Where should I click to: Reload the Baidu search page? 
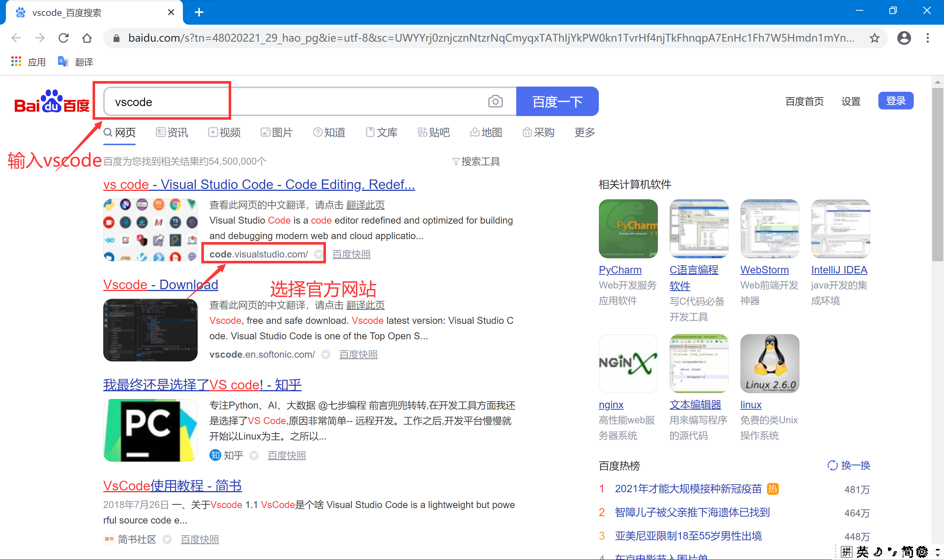point(63,38)
